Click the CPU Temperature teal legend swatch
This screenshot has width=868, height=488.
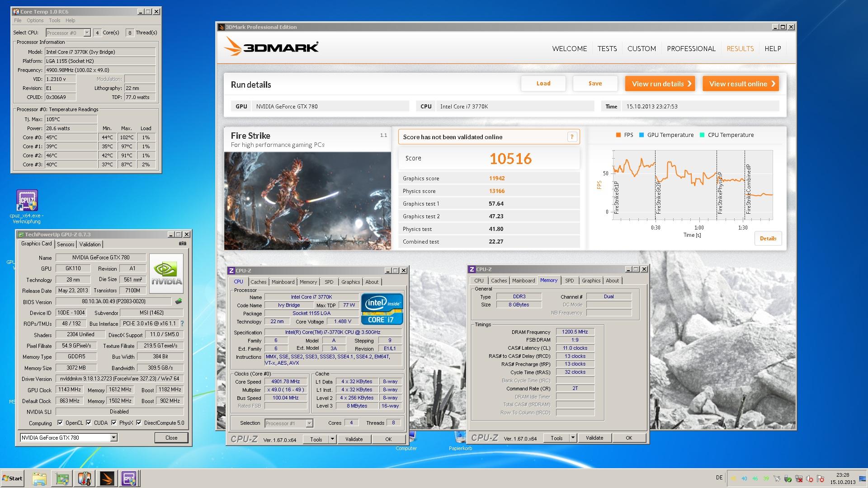coord(702,135)
